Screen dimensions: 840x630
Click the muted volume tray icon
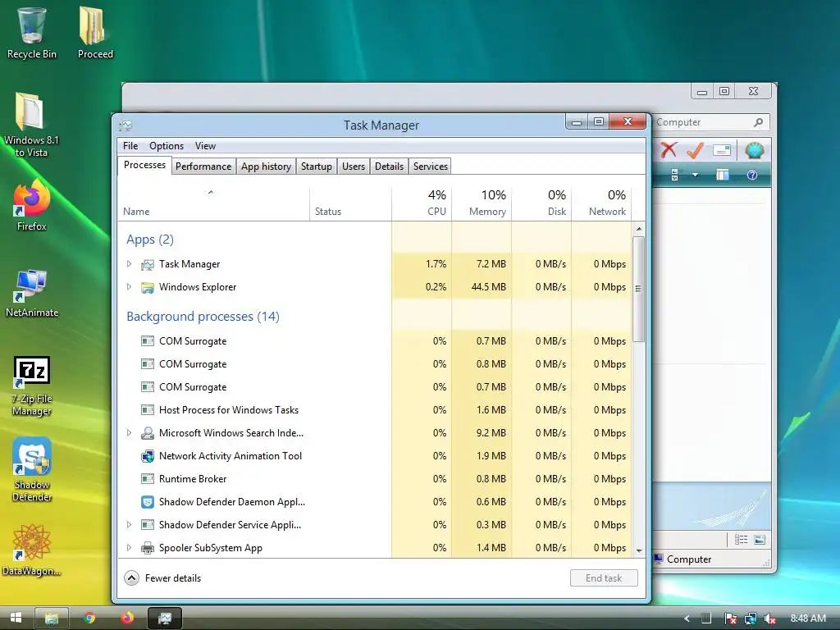tap(769, 619)
